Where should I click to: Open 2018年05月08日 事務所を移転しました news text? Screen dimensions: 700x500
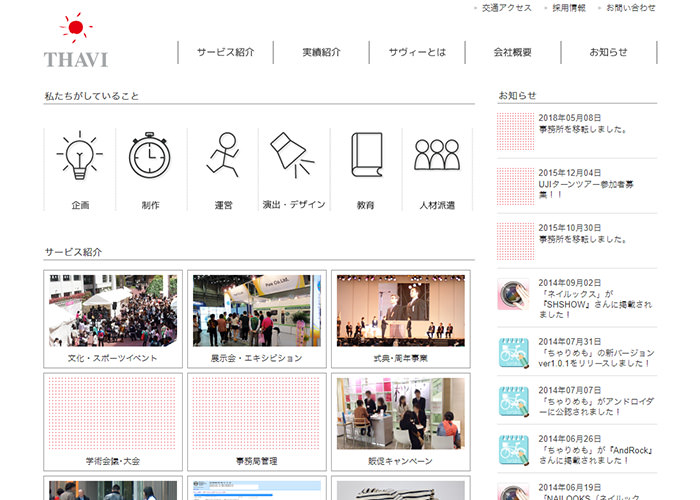coord(583,124)
